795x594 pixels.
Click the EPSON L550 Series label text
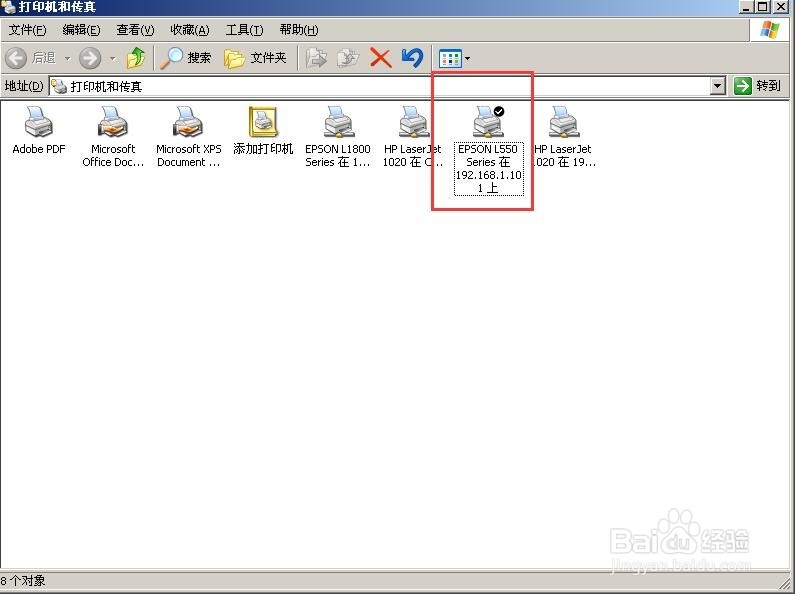pyautogui.click(x=488, y=169)
